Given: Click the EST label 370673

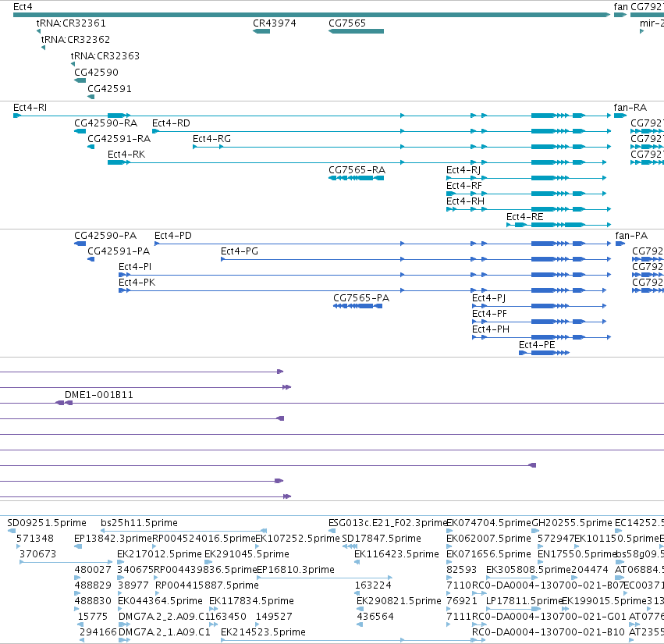Looking at the screenshot, I should click(37, 554).
